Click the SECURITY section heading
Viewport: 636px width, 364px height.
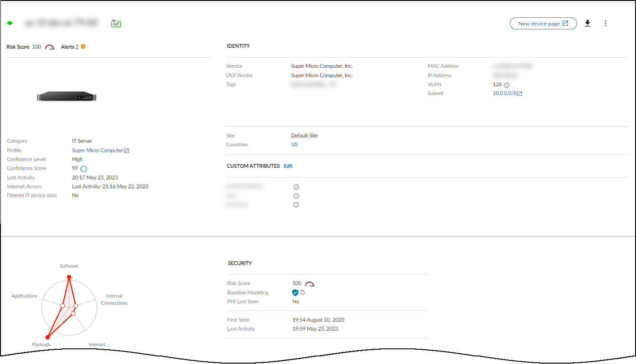click(240, 263)
